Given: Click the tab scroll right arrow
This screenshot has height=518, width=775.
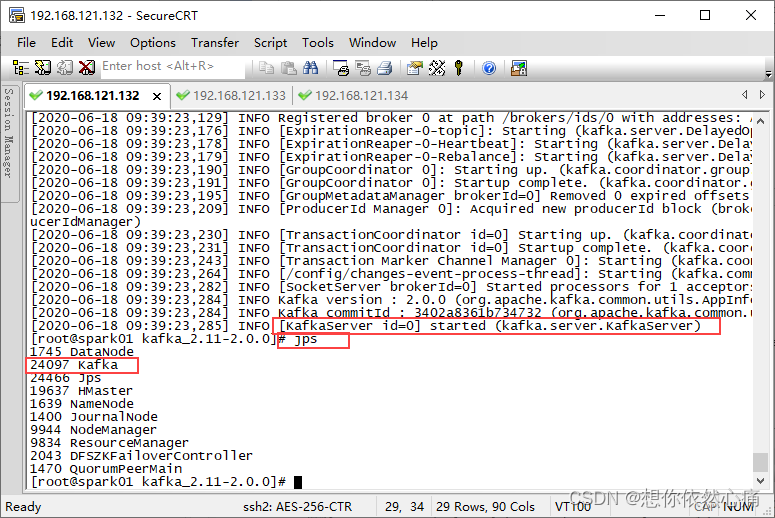Looking at the screenshot, I should (x=762, y=94).
